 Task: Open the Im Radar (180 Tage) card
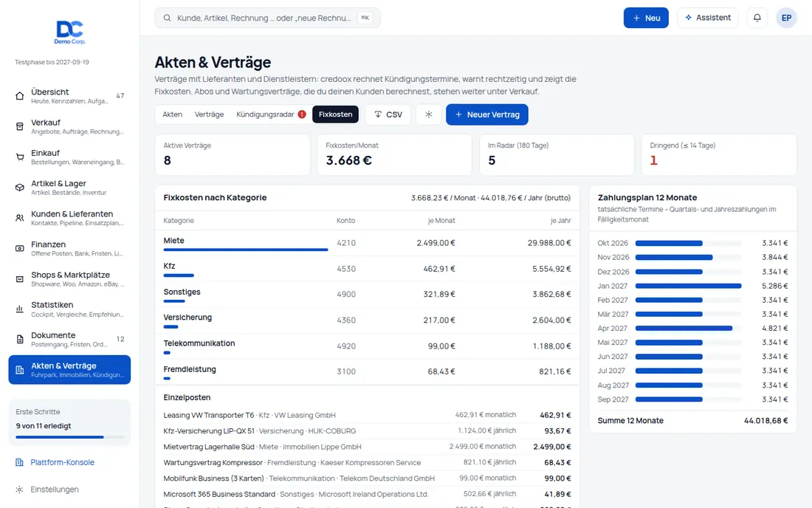[557, 155]
